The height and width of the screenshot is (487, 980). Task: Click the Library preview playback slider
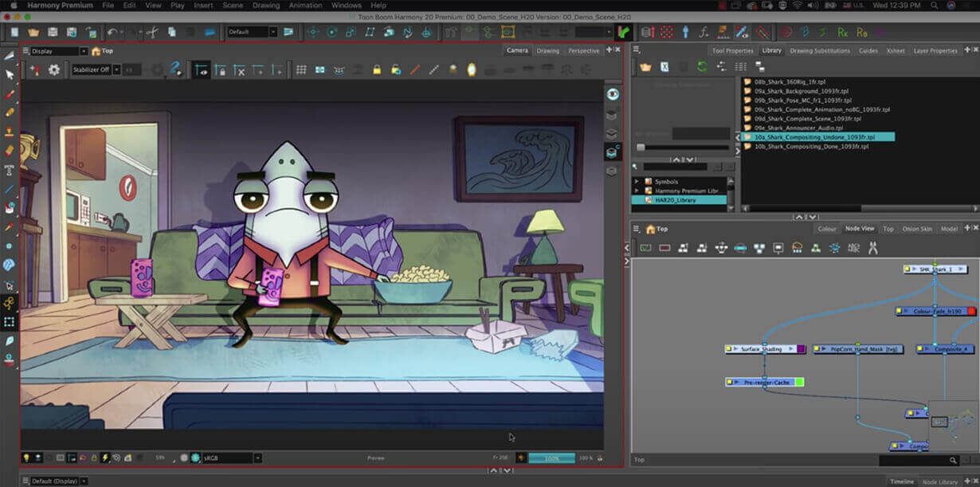[682, 147]
